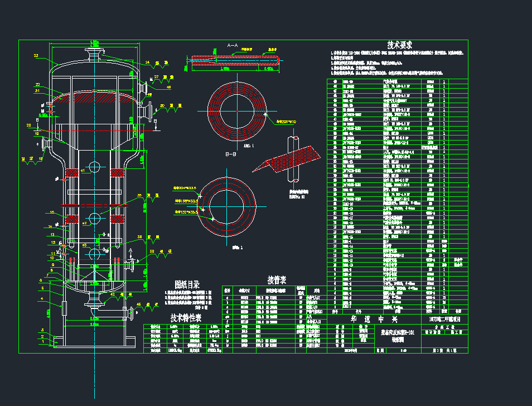The image size is (532, 406).
Task: Select part callout number 20
Action: [x=28, y=125]
